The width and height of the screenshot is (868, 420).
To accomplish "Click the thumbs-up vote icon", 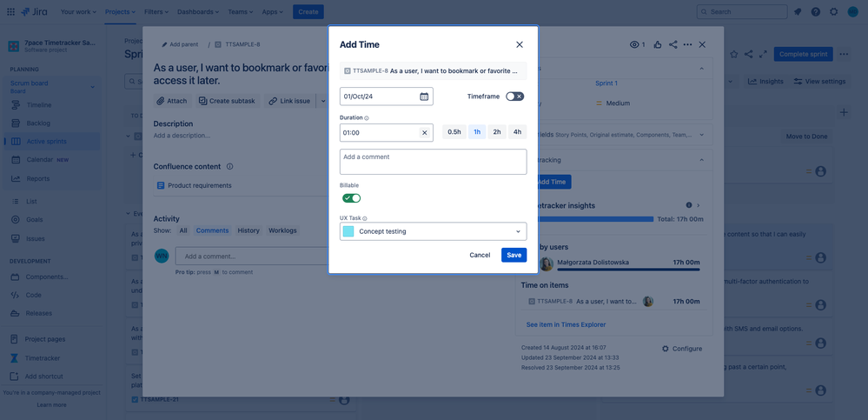I will [658, 45].
